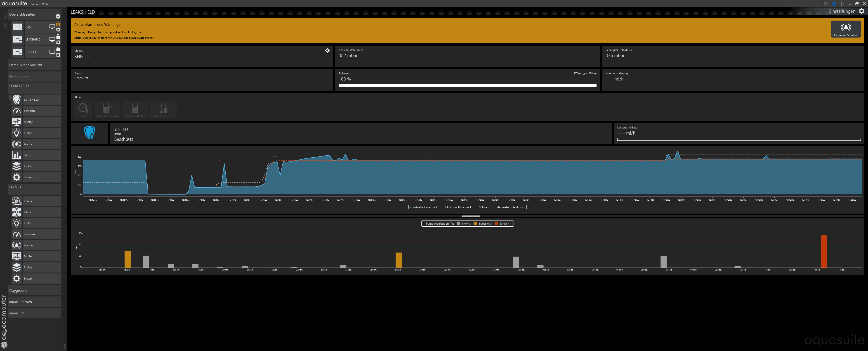This screenshot has height=351, width=868.
Task: Toggle the lock on D5 NEXT overview page
Action: click(x=58, y=49)
